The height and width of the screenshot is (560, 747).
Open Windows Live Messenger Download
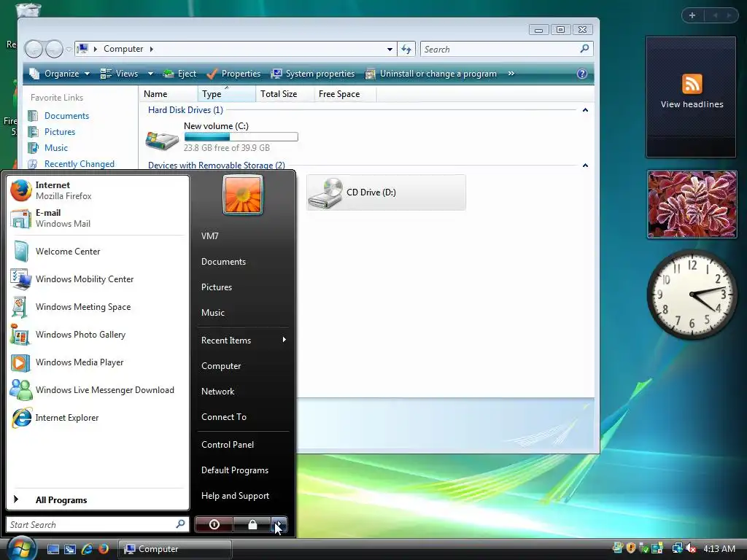tap(98, 390)
